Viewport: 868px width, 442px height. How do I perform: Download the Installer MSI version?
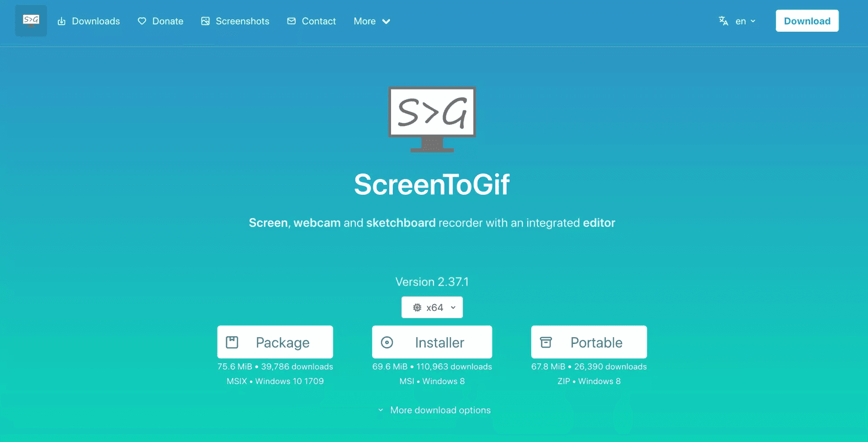click(432, 342)
